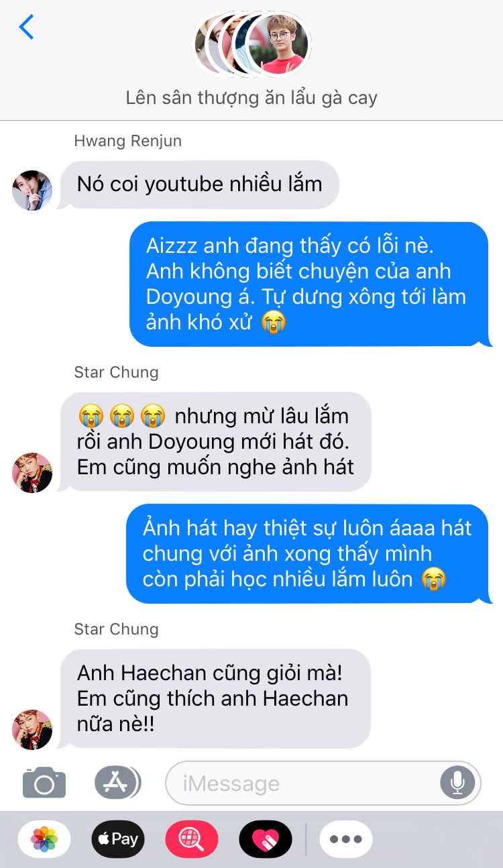The height and width of the screenshot is (868, 503).
Task: Tap Hwang Renjun's avatar
Action: pos(32,191)
